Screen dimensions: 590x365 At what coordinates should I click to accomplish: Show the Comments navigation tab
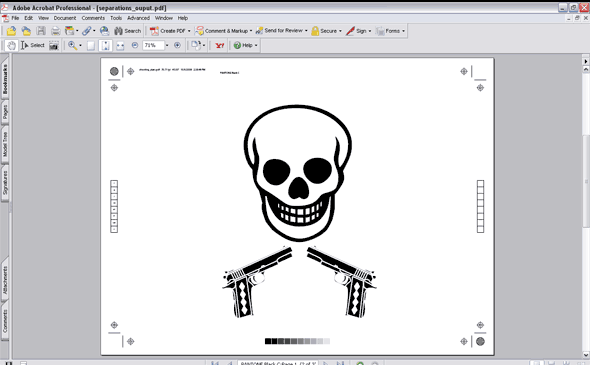point(5,321)
